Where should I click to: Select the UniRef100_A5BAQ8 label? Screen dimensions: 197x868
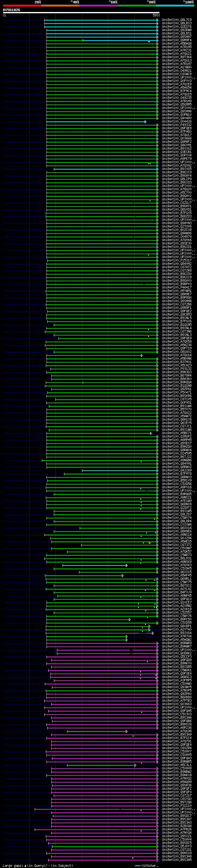pos(177,43)
